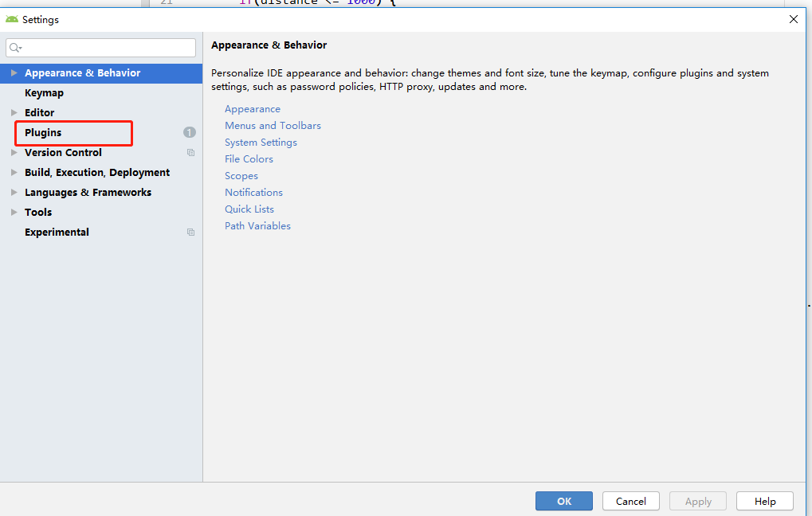This screenshot has width=812, height=516.
Task: Open the Path Variables link
Action: click(258, 226)
